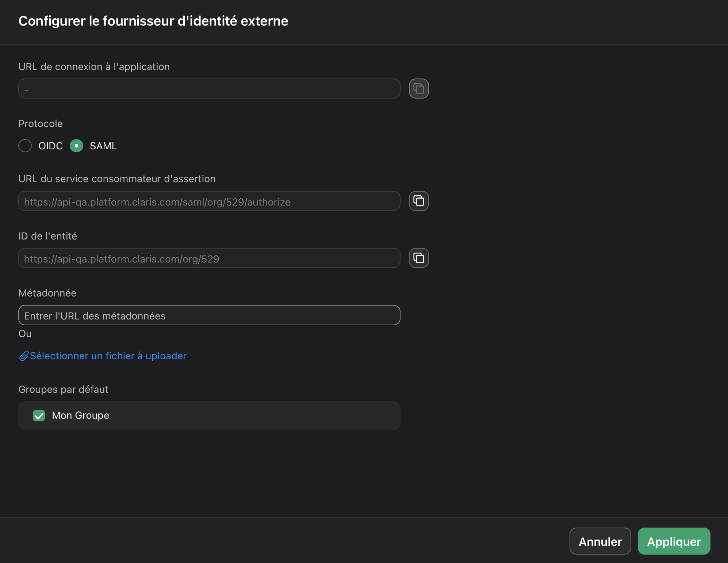Select the OIDC protocol
728x563 pixels.
pyautogui.click(x=25, y=146)
